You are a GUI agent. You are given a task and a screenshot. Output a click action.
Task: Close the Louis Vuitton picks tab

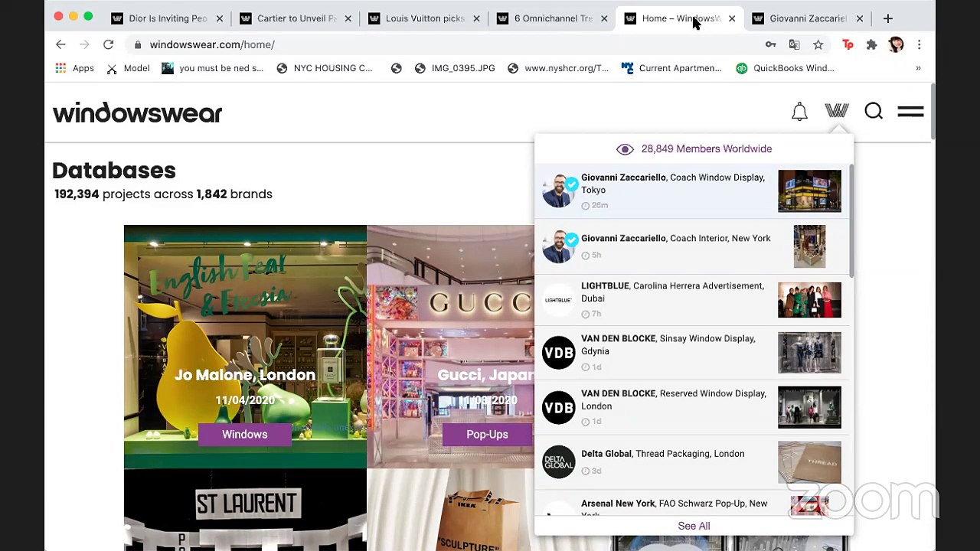pyautogui.click(x=476, y=18)
